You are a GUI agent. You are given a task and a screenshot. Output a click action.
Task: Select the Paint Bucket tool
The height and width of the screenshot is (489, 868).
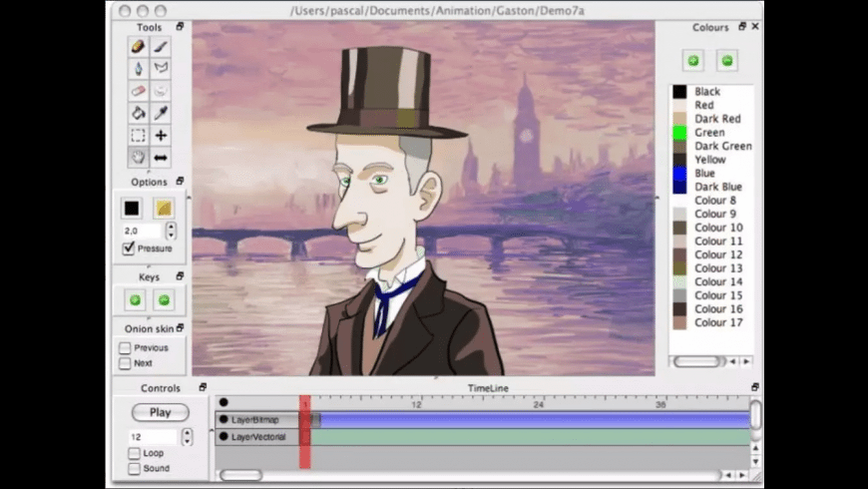[x=139, y=113]
